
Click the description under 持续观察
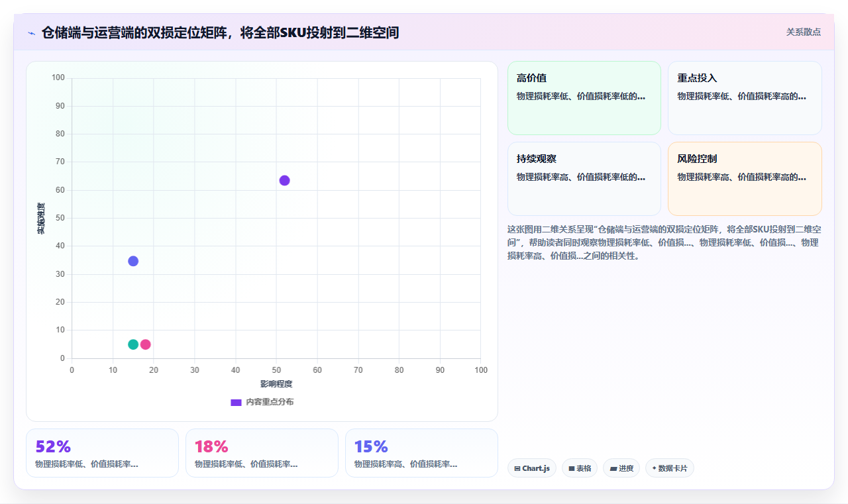pyautogui.click(x=581, y=177)
